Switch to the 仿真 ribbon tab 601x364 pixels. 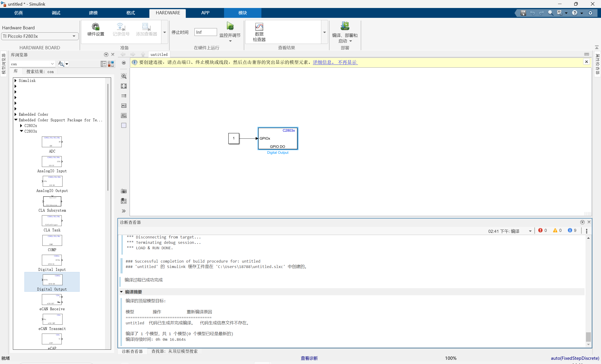(19, 13)
